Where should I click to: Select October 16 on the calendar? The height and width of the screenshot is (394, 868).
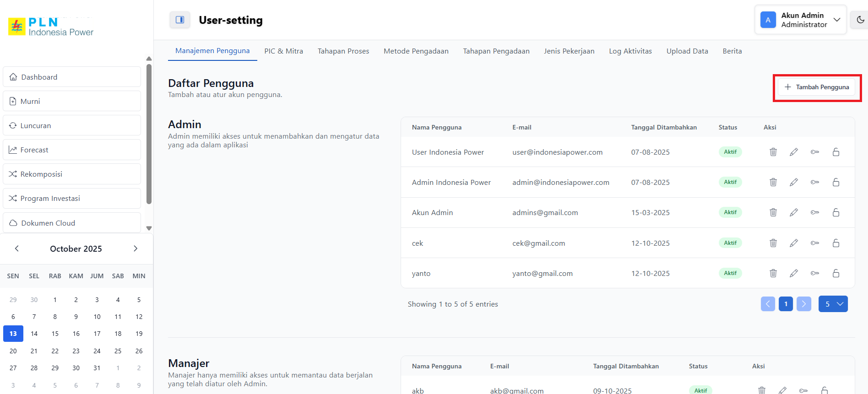click(x=76, y=334)
